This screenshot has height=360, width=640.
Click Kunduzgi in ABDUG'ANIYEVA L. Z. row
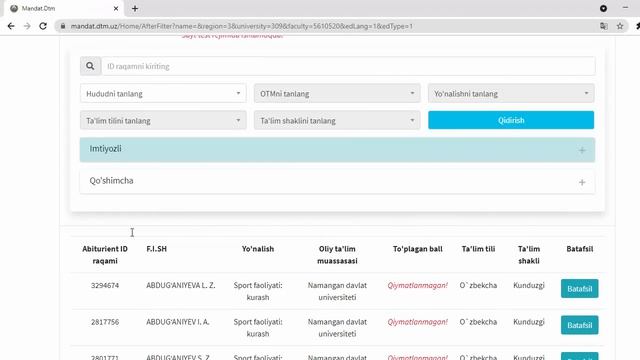pos(529,285)
